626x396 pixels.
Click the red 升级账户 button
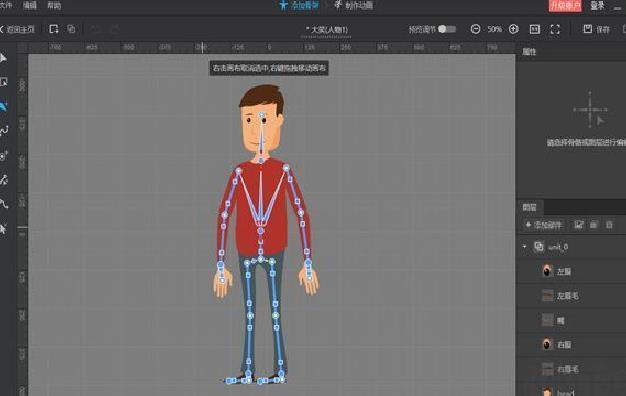point(565,6)
